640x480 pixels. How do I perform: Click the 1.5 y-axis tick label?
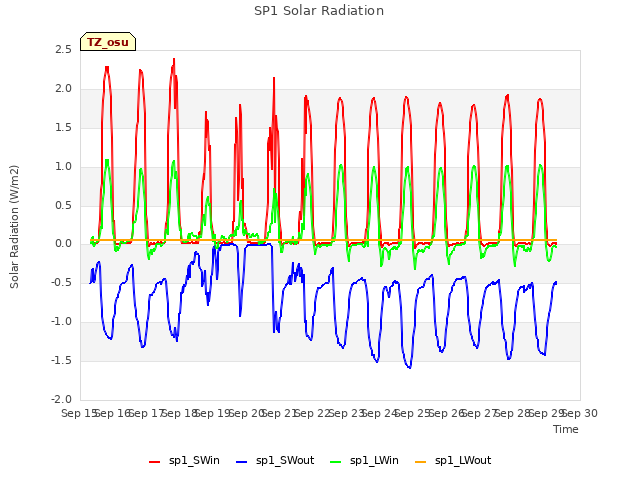[x=63, y=128]
